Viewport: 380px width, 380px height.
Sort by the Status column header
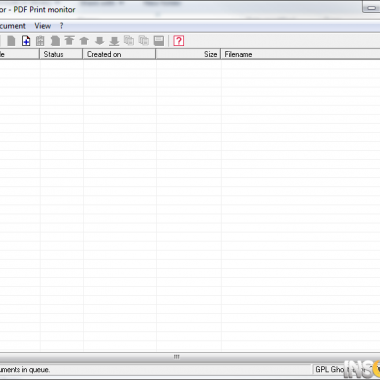click(x=61, y=54)
